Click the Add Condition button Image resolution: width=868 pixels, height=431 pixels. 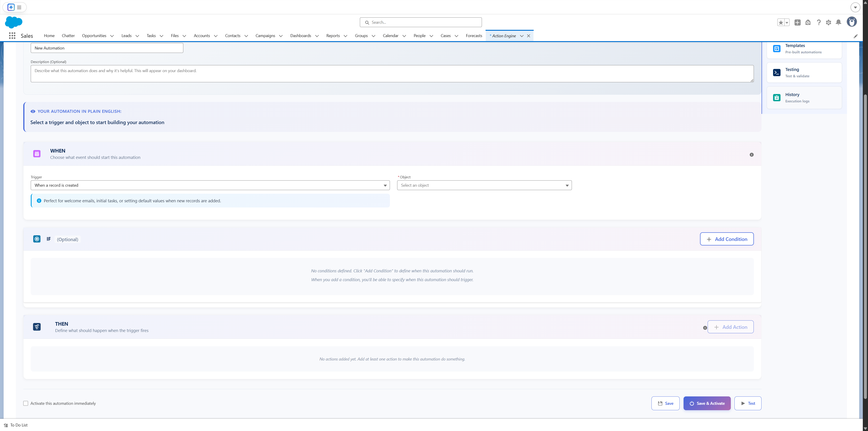pyautogui.click(x=726, y=239)
